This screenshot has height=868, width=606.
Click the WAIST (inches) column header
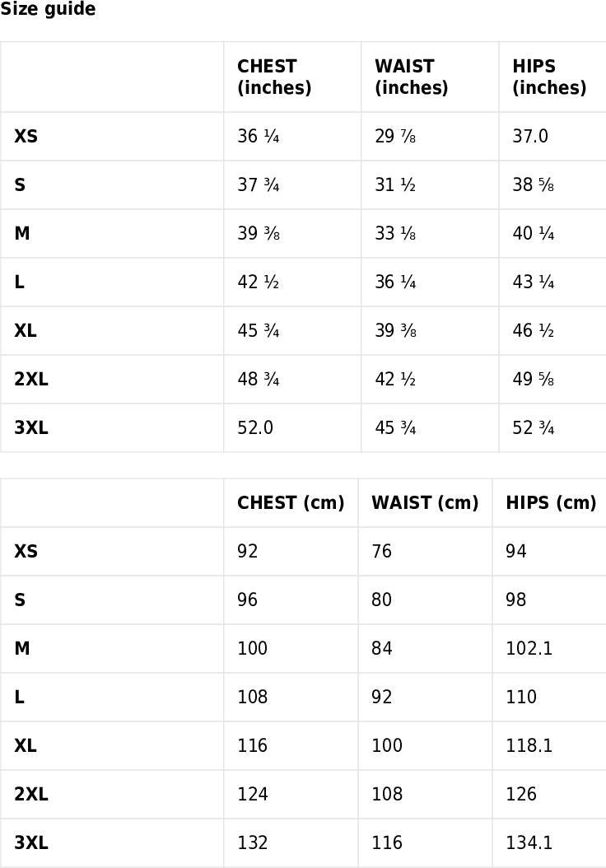click(411, 77)
